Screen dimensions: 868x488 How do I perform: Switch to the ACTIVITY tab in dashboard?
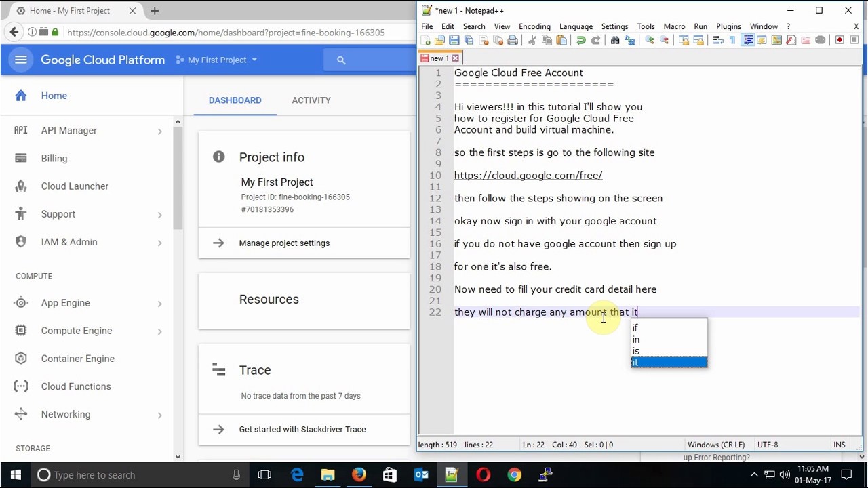[x=311, y=100]
